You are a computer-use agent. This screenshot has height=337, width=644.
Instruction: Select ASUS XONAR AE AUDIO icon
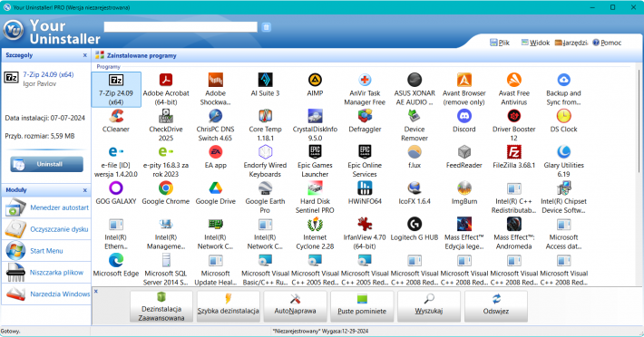pyautogui.click(x=415, y=80)
